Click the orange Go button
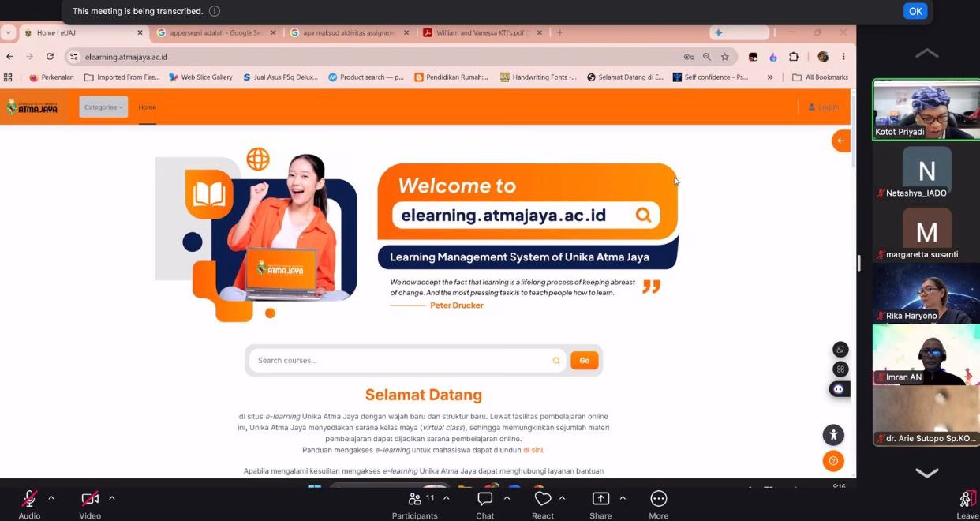 pyautogui.click(x=584, y=361)
